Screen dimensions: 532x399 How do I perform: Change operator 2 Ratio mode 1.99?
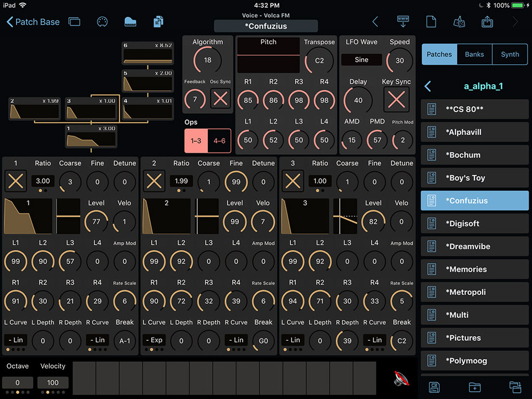181,181
